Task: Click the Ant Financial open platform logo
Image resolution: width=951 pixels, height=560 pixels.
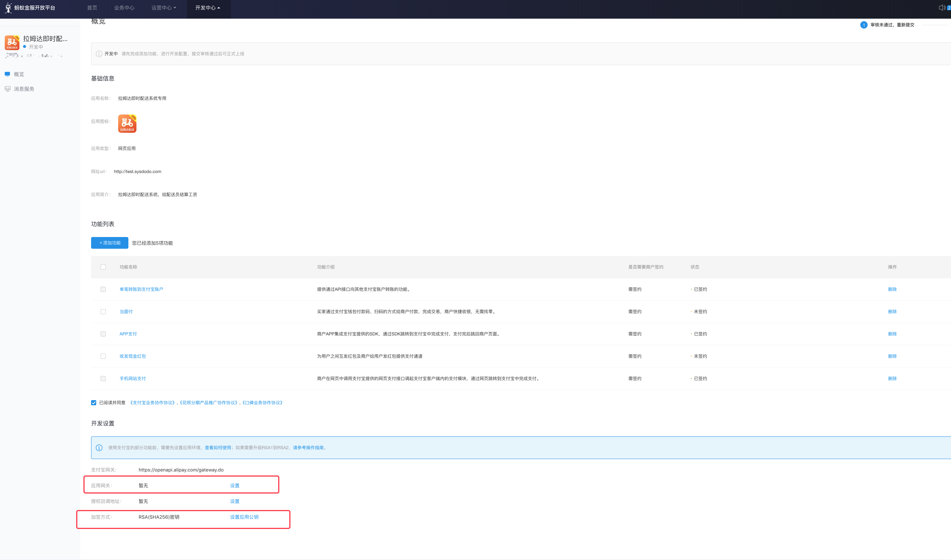Action: tap(8, 7)
